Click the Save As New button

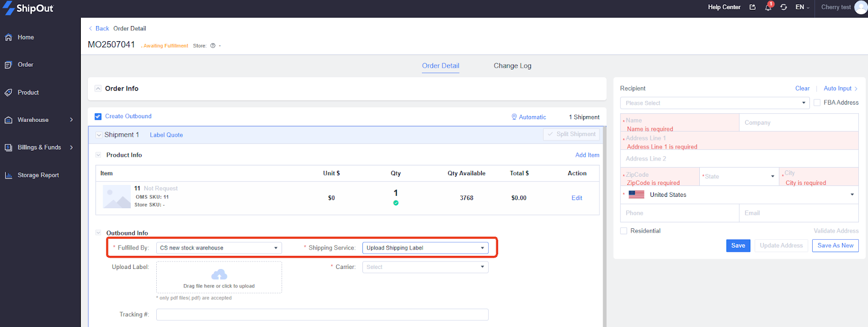[835, 246]
